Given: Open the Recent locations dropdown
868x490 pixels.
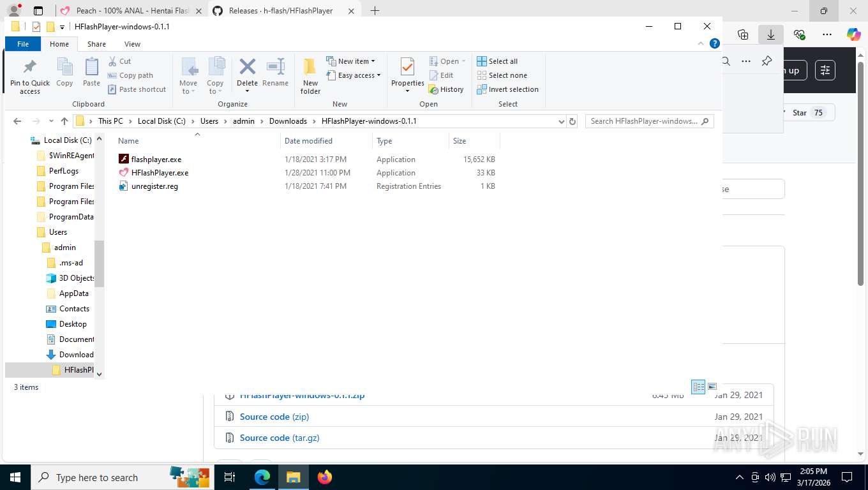Looking at the screenshot, I should pos(52,121).
